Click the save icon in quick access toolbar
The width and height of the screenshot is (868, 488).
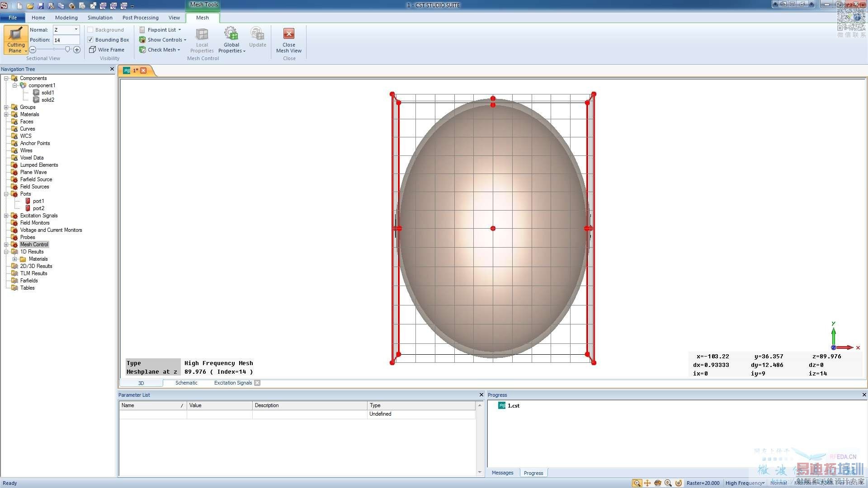41,6
